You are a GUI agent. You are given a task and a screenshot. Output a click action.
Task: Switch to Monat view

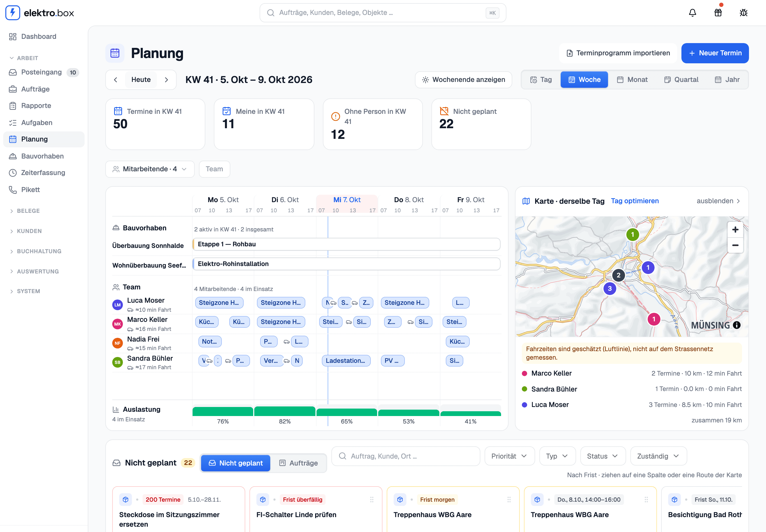632,80
